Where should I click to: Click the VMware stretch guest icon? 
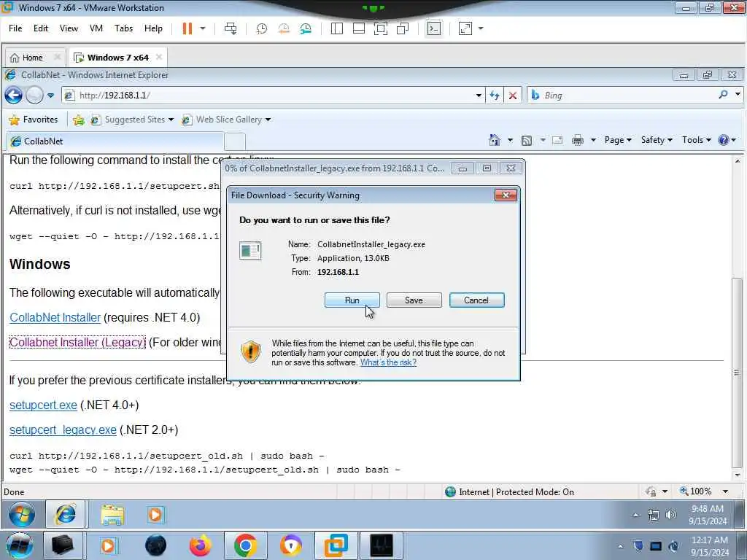(x=465, y=28)
